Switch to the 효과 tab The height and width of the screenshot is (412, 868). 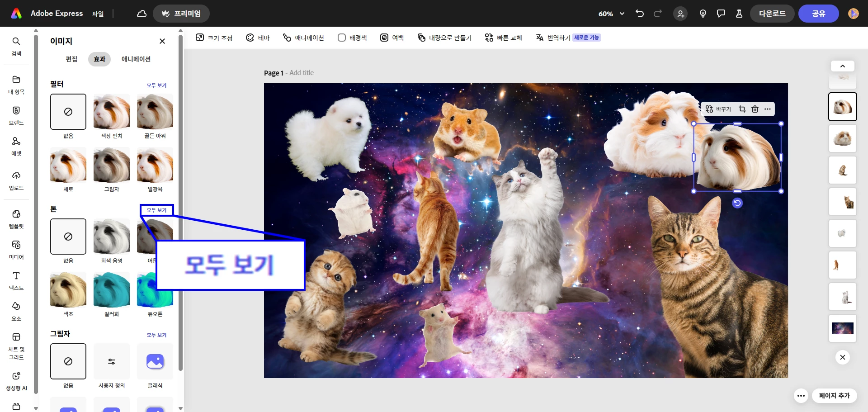pyautogui.click(x=99, y=59)
